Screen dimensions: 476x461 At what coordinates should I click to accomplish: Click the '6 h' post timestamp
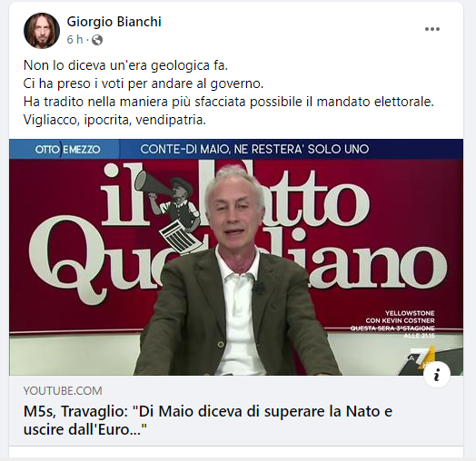[x=74, y=40]
